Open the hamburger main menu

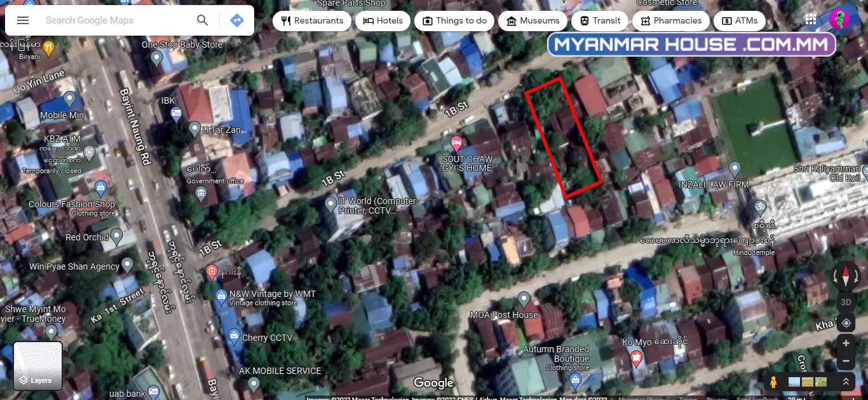[x=23, y=20]
